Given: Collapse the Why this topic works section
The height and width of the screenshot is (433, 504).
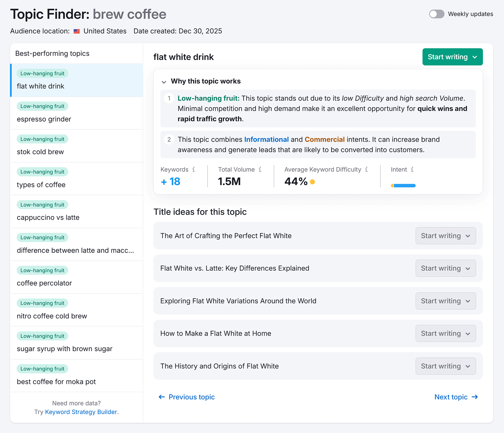Looking at the screenshot, I should click(164, 82).
